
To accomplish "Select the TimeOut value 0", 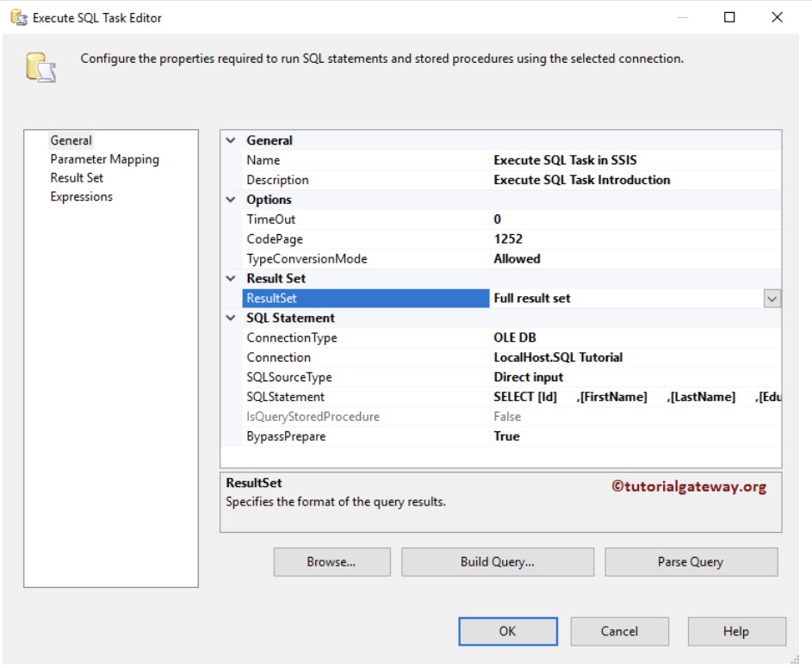I will tap(635, 219).
